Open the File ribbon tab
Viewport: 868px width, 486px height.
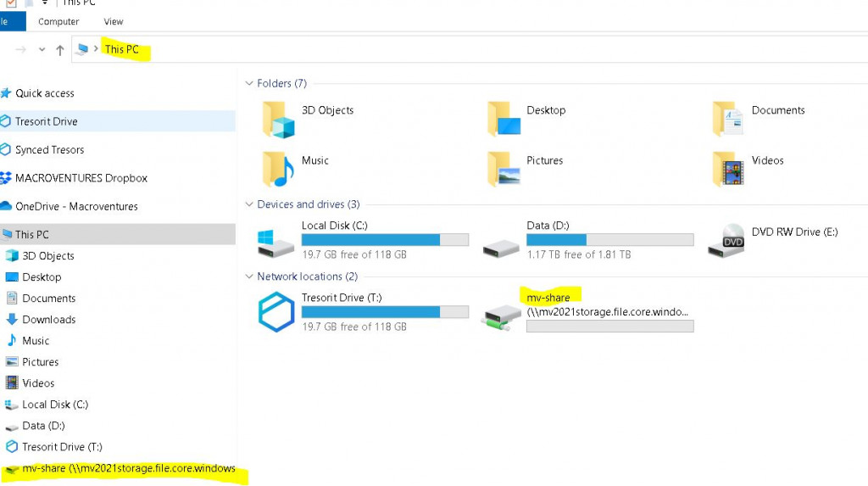(x=12, y=21)
